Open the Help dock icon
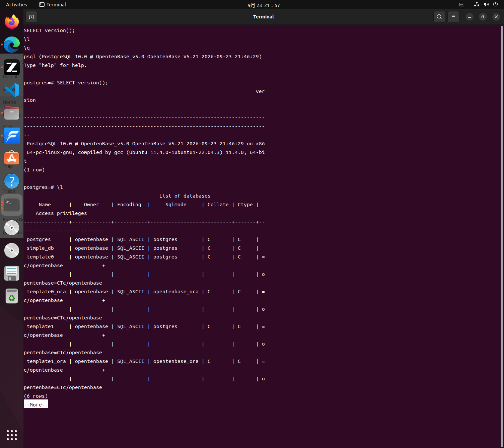 pos(12,181)
